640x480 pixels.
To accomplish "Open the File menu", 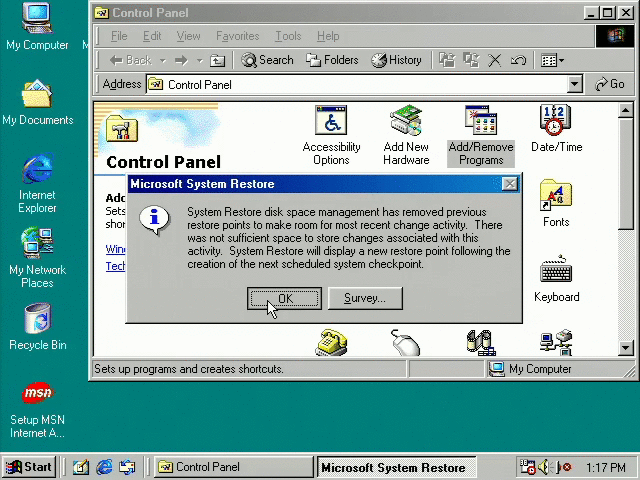I will tap(119, 36).
